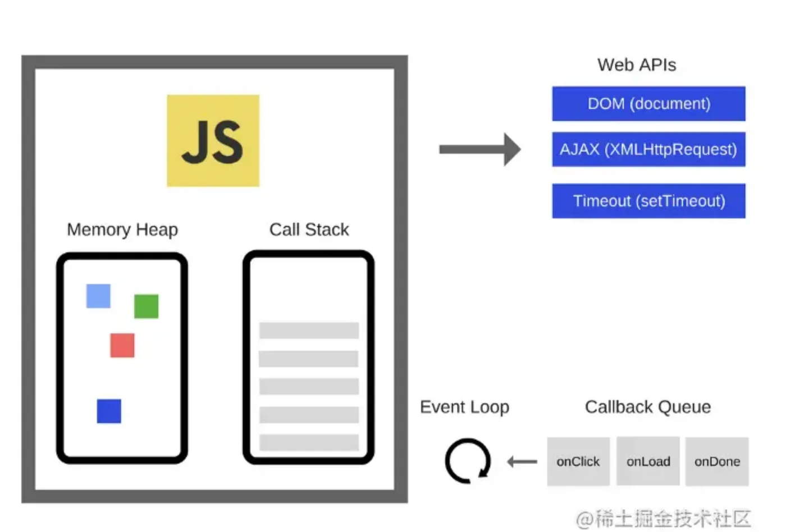Viewport: 786px width, 532px height.
Task: Click the Event Loop circular arrow icon
Action: coord(468,461)
